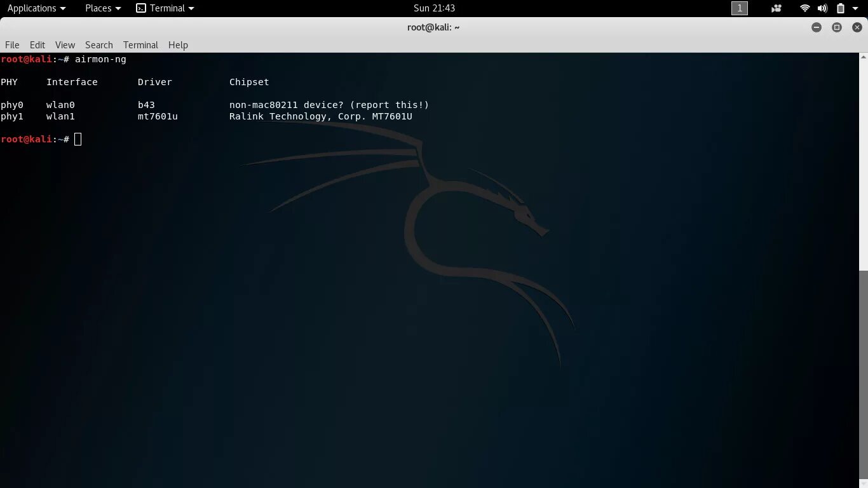Open the clock showing Sun 21:43

(434, 8)
